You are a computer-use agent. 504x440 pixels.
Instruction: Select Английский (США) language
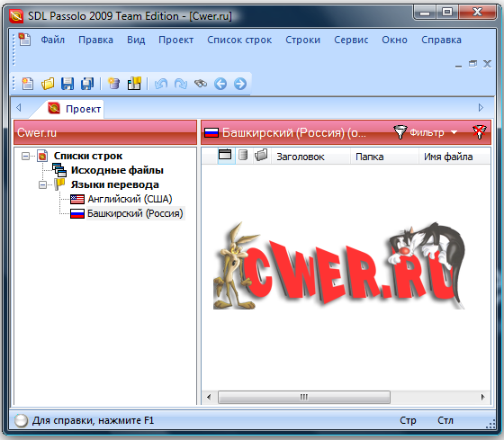pos(130,199)
